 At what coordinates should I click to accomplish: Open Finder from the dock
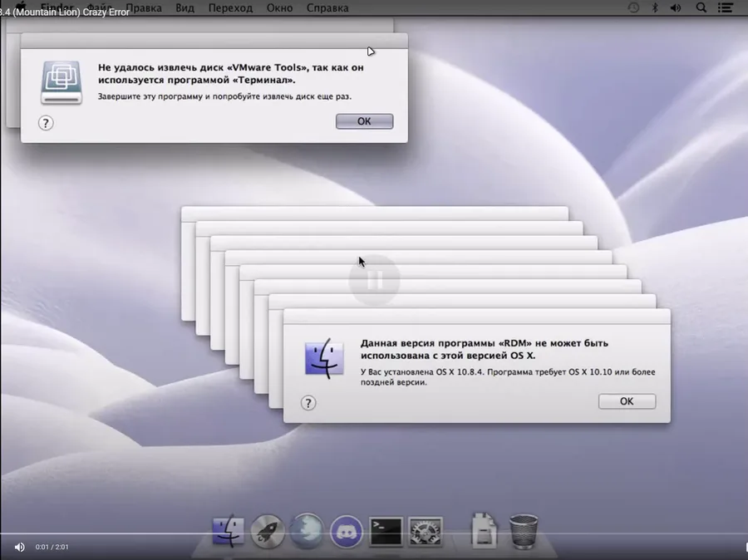(x=228, y=531)
